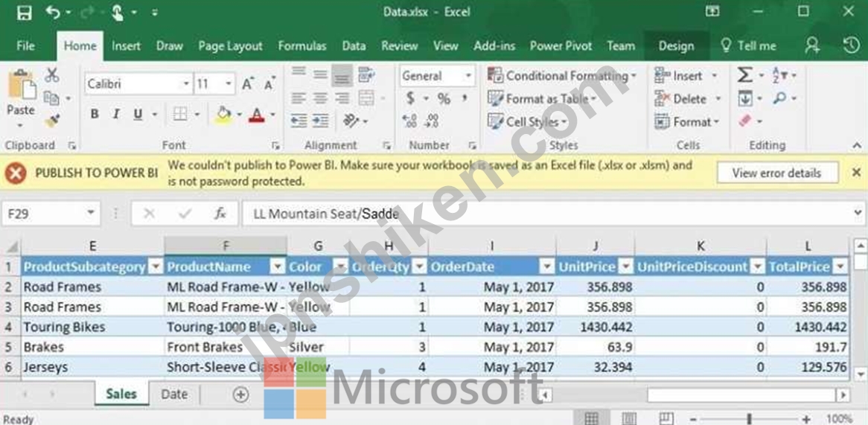Screen dimensions: 868x425
Task: Click the Cut scissors icon
Action: (x=52, y=75)
